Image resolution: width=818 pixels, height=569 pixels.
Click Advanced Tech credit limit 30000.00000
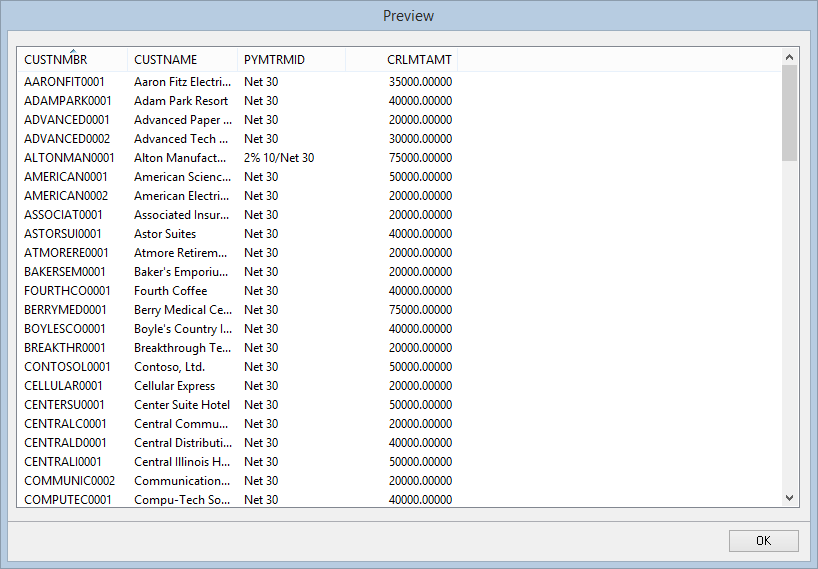click(420, 139)
